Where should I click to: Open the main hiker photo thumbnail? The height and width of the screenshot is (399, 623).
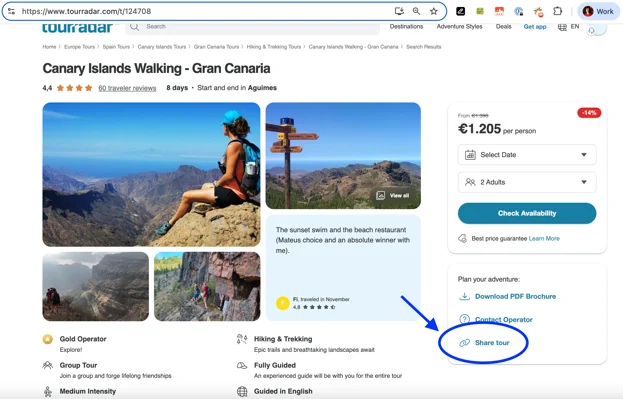[x=151, y=174]
